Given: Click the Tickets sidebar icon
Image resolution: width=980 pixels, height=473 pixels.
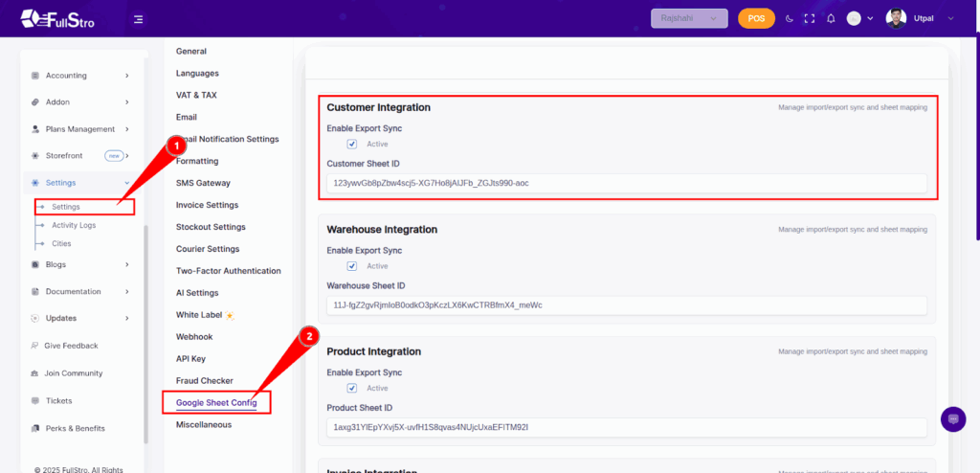Looking at the screenshot, I should pyautogui.click(x=35, y=401).
